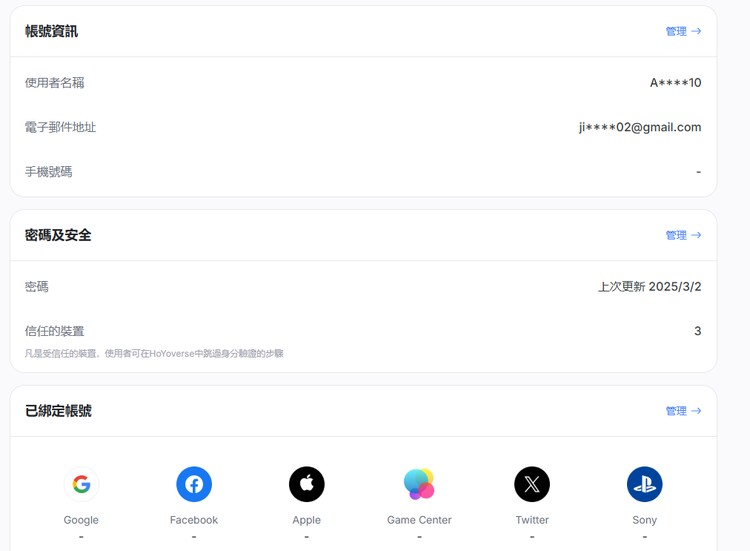Viewport: 750px width, 551px height.
Task: Click the 電子郵件地址 label
Action: pos(61,127)
